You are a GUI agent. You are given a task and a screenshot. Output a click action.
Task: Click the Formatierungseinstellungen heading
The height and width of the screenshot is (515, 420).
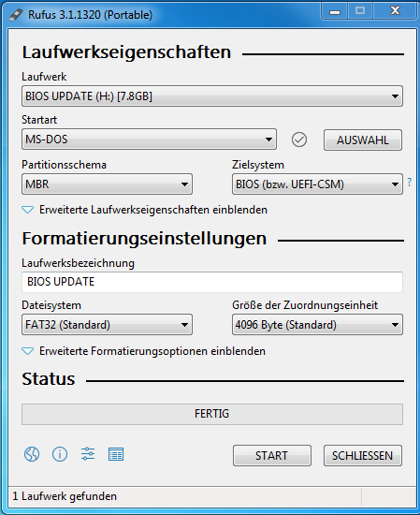[x=144, y=239]
